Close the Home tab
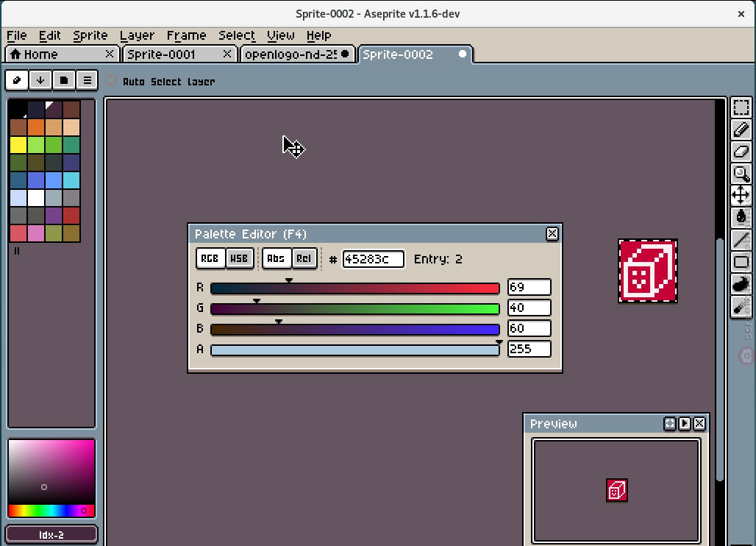Viewport: 756px width, 546px height. point(110,54)
